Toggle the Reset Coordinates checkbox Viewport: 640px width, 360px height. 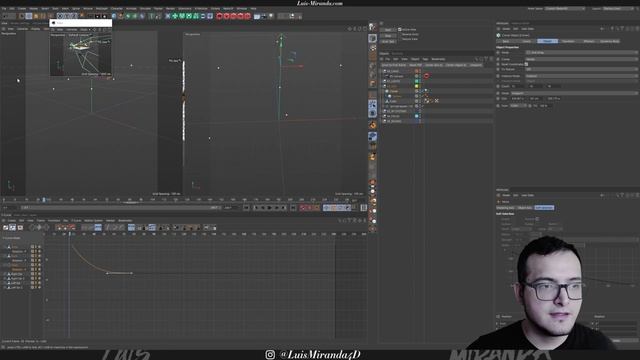click(526, 64)
